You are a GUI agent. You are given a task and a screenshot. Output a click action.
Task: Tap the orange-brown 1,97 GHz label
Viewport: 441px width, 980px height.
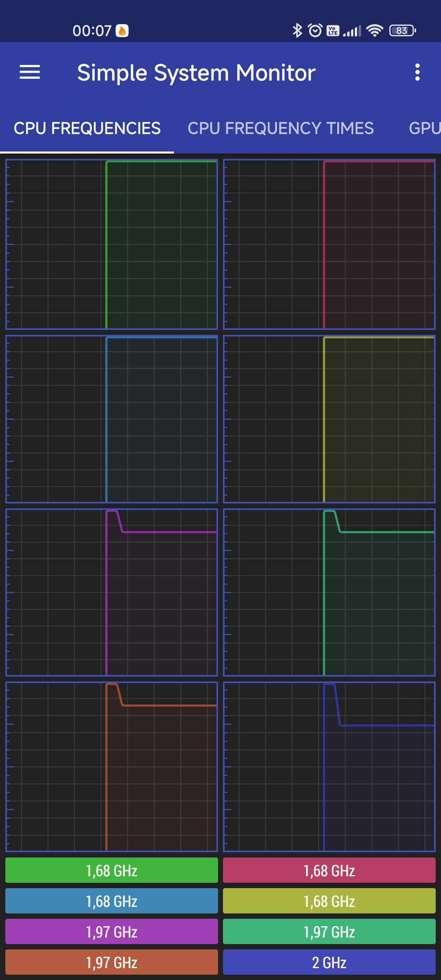111,962
